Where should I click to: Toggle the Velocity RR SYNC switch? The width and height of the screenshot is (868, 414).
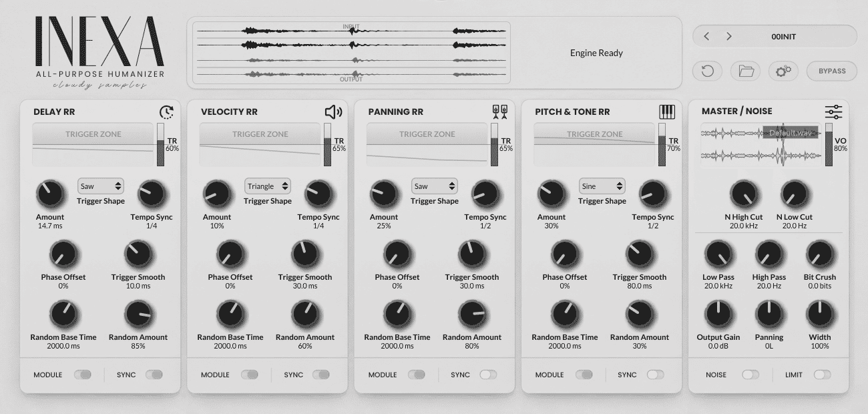pyautogui.click(x=321, y=375)
